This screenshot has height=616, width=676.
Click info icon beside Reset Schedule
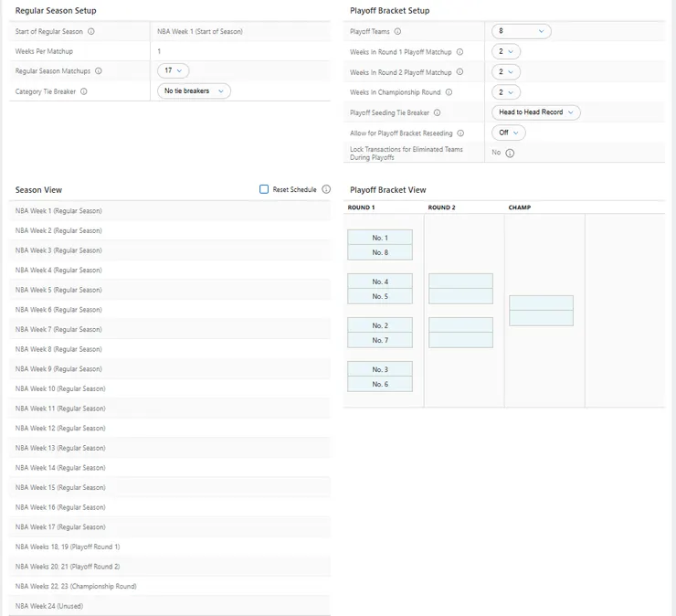(x=326, y=189)
